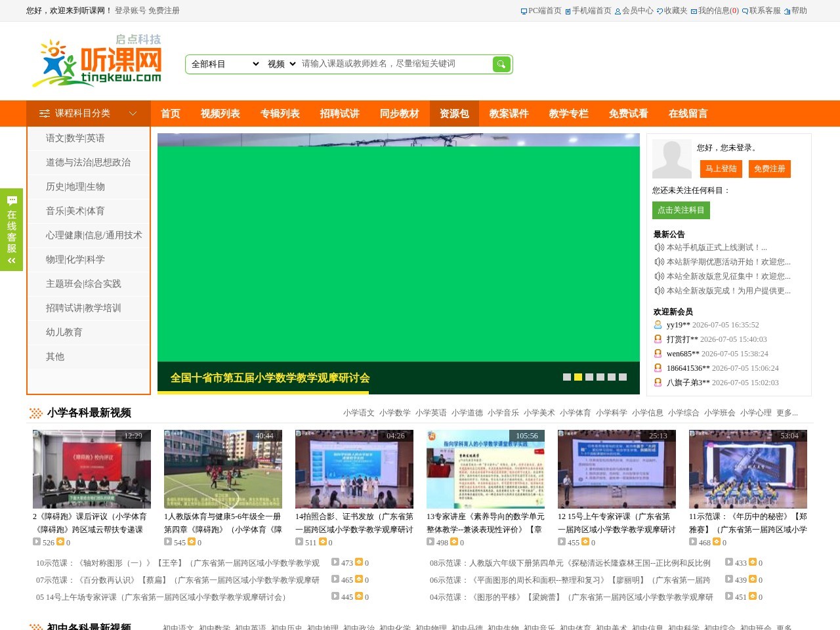Open the 视频列表 nav item
Image resolution: width=840 pixels, height=630 pixels.
pos(220,114)
